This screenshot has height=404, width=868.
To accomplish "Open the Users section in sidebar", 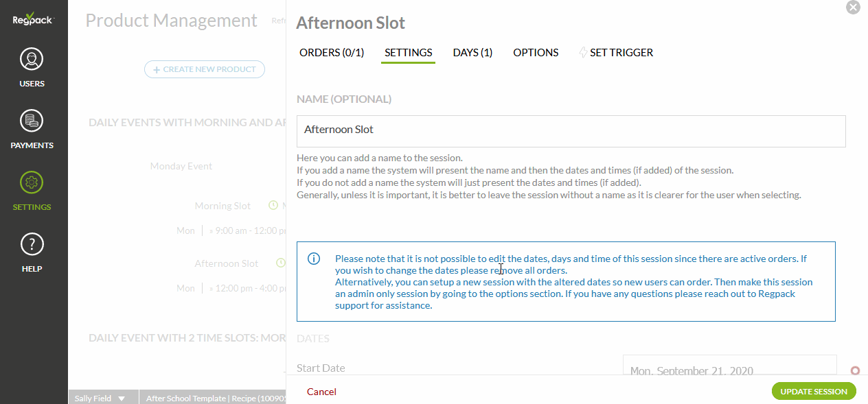I will tap(32, 60).
